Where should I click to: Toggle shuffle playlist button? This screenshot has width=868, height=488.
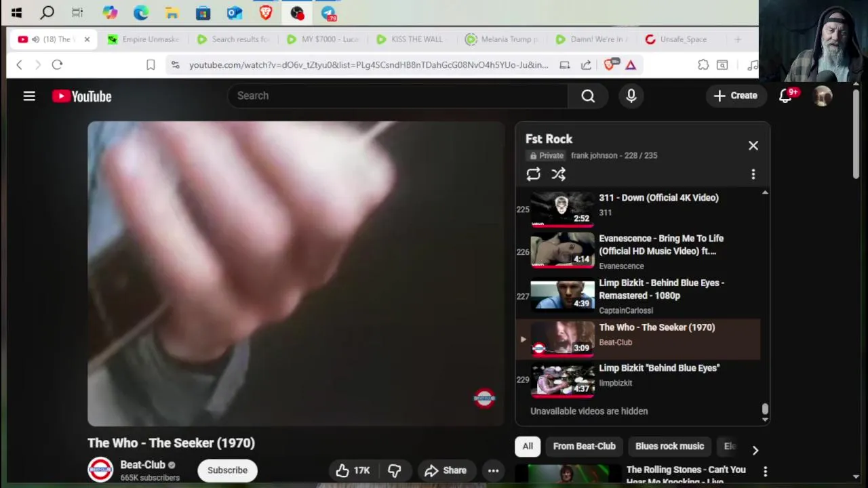pos(558,174)
